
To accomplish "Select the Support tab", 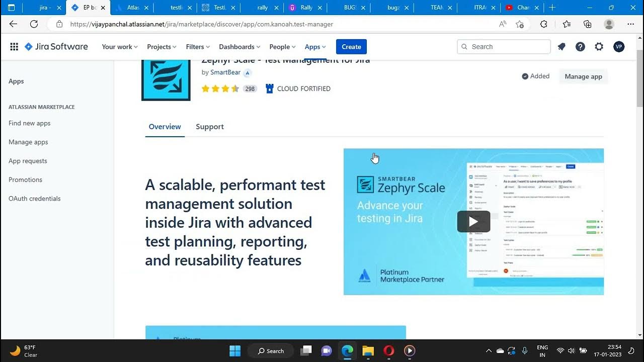I will point(210,127).
